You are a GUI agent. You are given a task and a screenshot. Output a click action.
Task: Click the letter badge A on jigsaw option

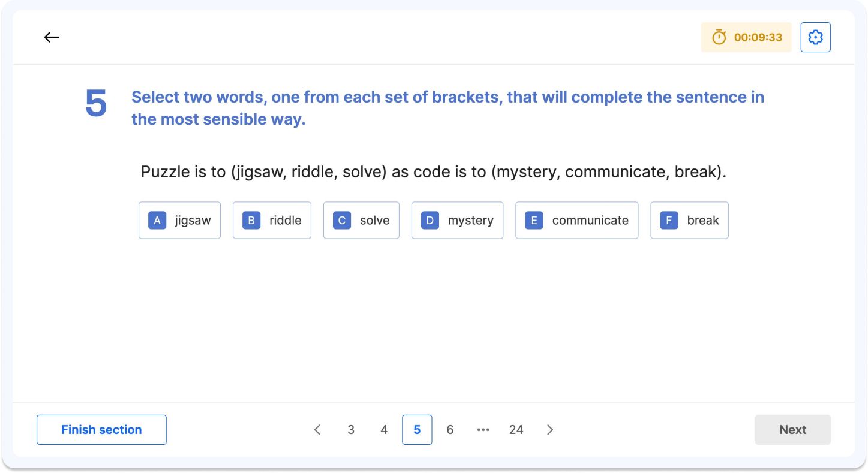[157, 220]
